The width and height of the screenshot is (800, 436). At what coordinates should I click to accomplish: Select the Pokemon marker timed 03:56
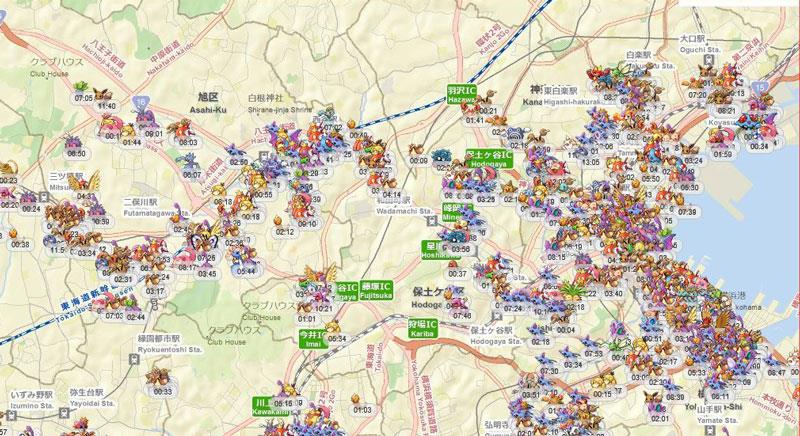point(460,243)
